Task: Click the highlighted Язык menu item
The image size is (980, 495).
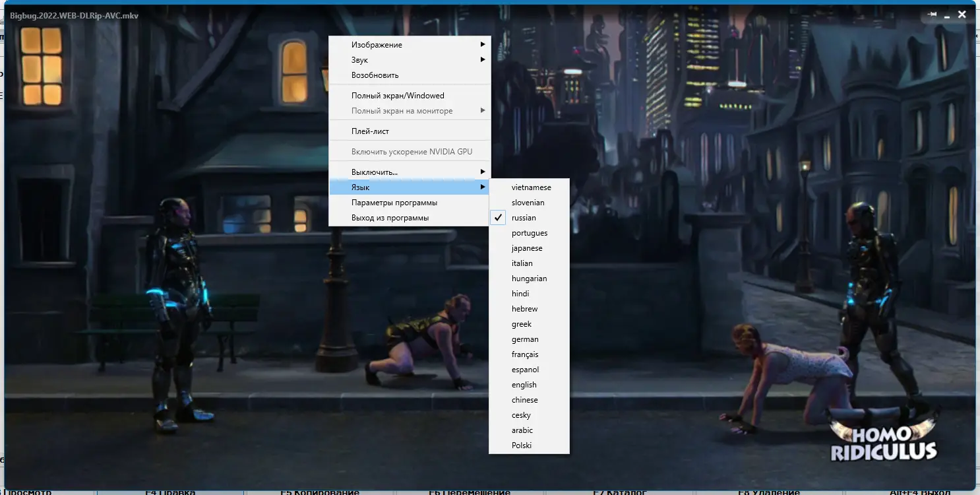Action: [x=410, y=187]
